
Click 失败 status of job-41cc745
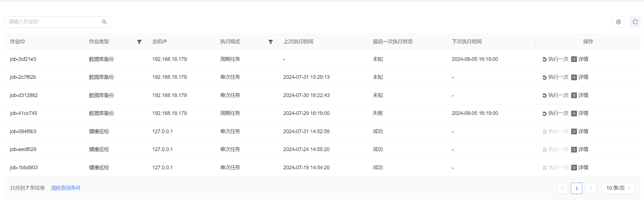coord(378,113)
